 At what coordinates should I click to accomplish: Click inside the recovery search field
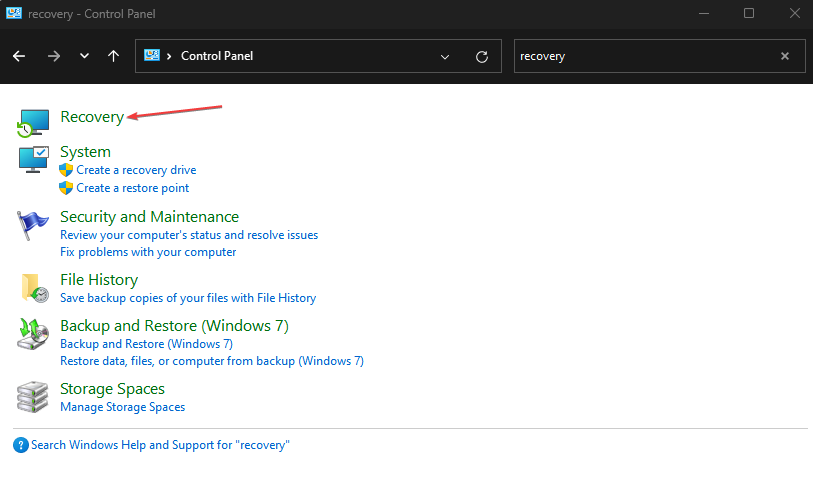(x=640, y=56)
